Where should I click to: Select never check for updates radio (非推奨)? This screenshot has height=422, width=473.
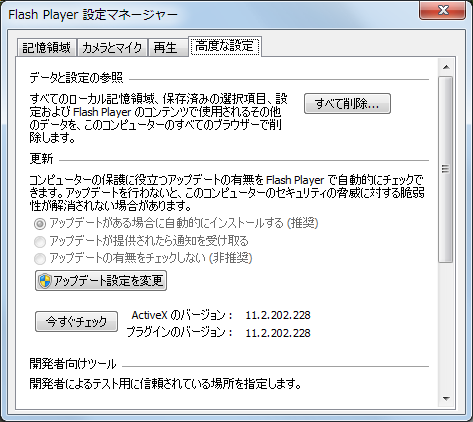tap(40, 259)
